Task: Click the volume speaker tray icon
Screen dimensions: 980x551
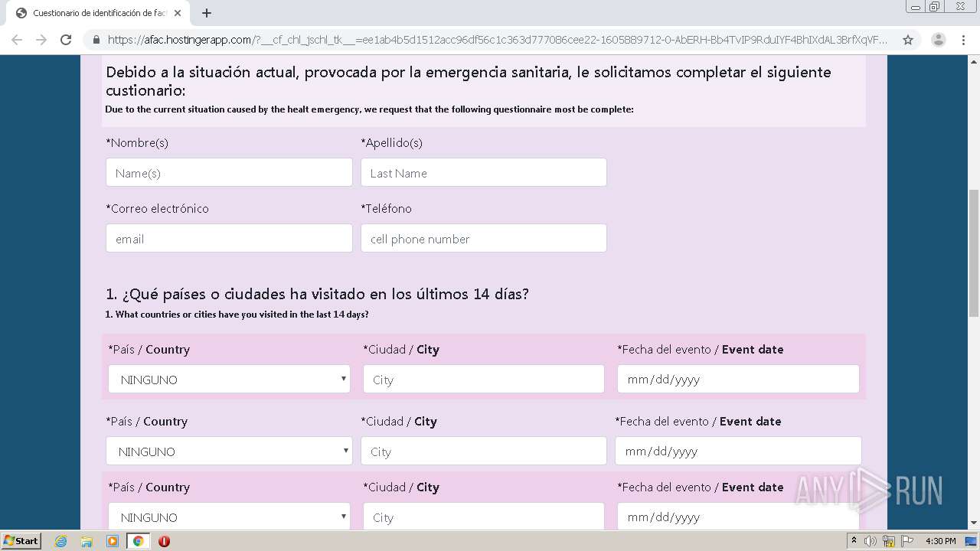Action: (x=871, y=541)
